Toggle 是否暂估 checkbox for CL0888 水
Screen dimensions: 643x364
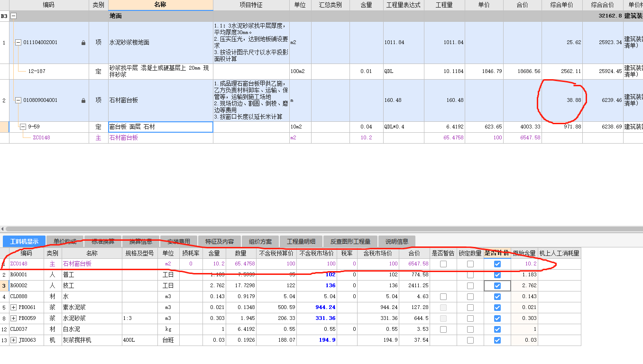443,297
